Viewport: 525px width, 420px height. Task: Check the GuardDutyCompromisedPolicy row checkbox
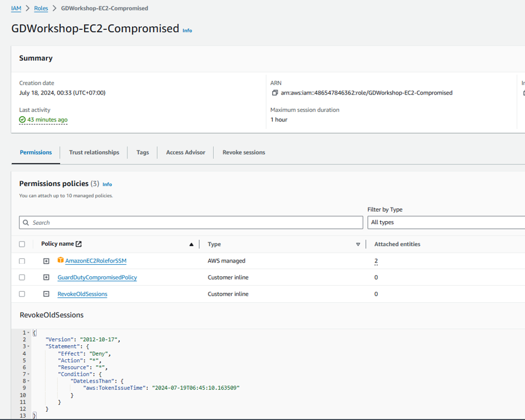click(22, 277)
